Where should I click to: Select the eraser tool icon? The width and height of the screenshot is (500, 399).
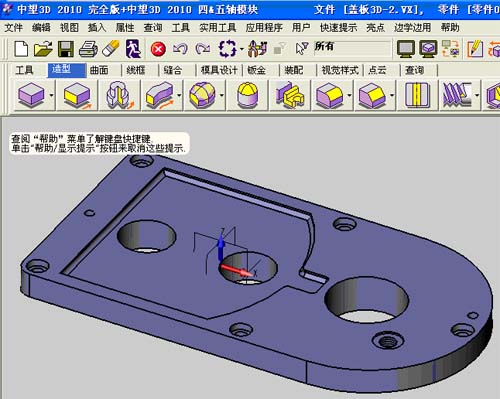111,49
